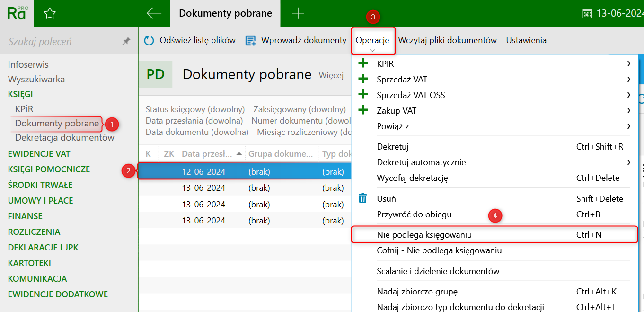Open KPiR under KSIĘGI sidebar
Viewport: 644px width, 312px height.
click(x=24, y=109)
